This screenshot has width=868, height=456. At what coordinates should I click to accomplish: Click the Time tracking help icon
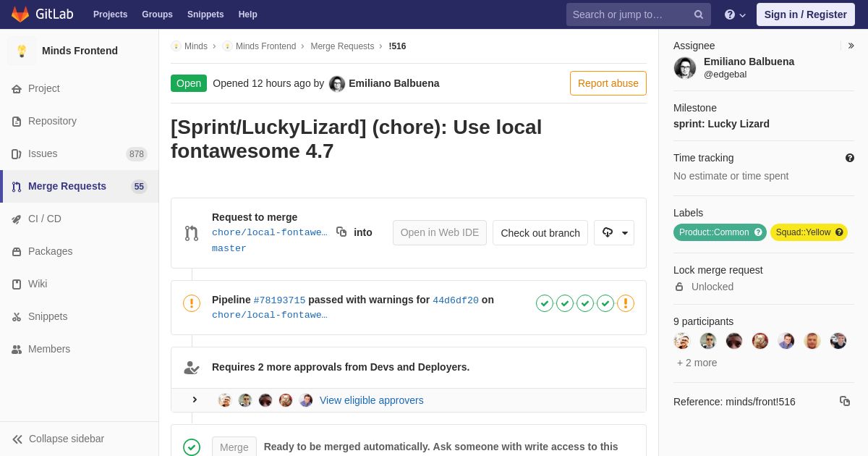click(849, 158)
